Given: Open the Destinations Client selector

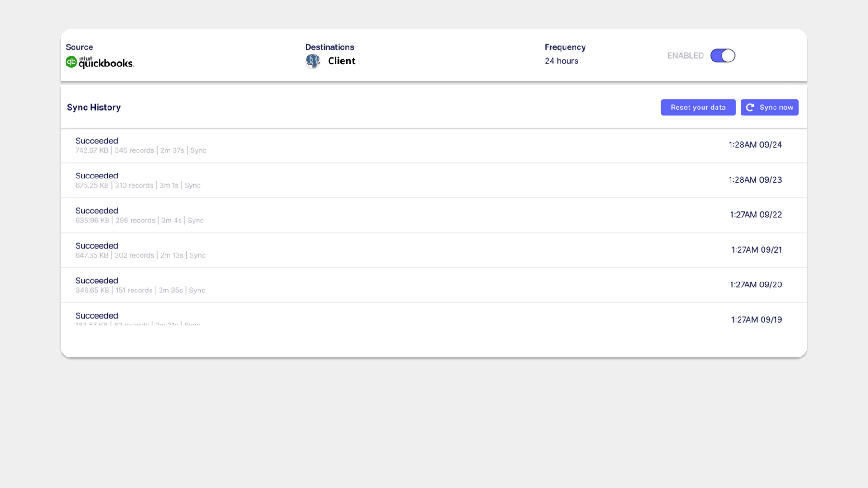Looking at the screenshot, I should [x=341, y=61].
